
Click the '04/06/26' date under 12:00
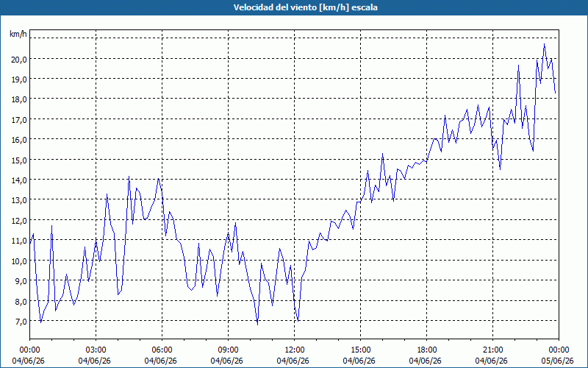(x=293, y=361)
